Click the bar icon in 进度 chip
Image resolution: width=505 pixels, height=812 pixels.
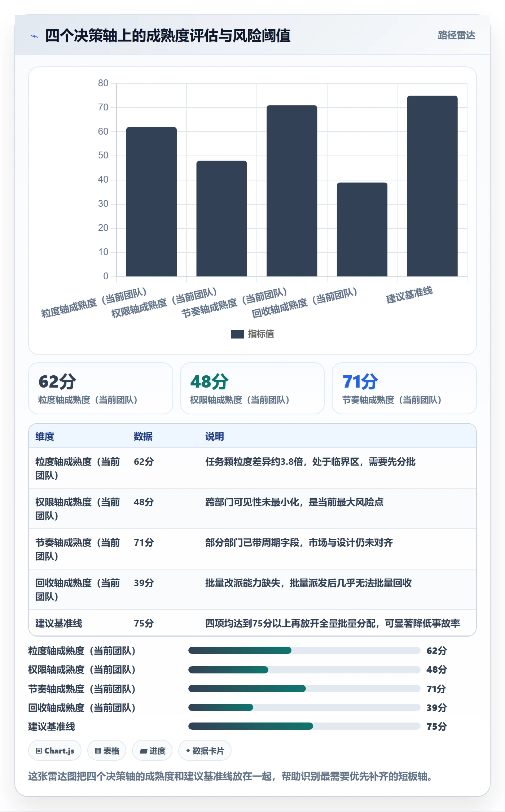coord(144,751)
